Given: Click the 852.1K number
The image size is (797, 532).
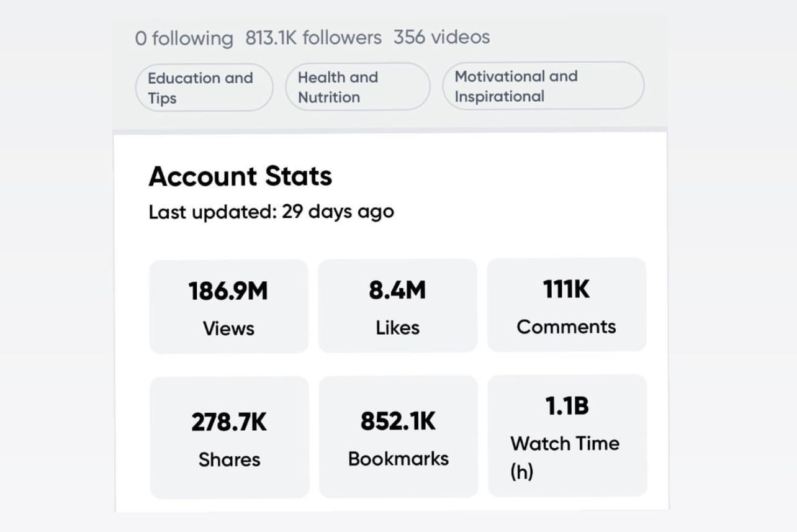Looking at the screenshot, I should (398, 421).
